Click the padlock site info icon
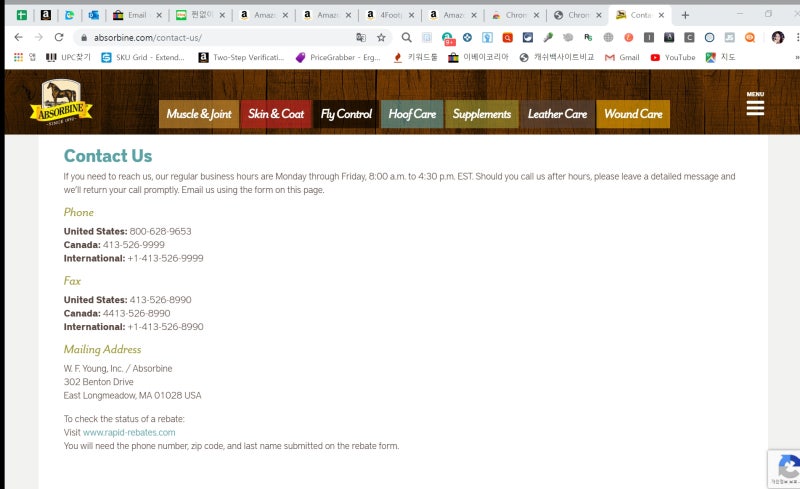 (x=84, y=37)
